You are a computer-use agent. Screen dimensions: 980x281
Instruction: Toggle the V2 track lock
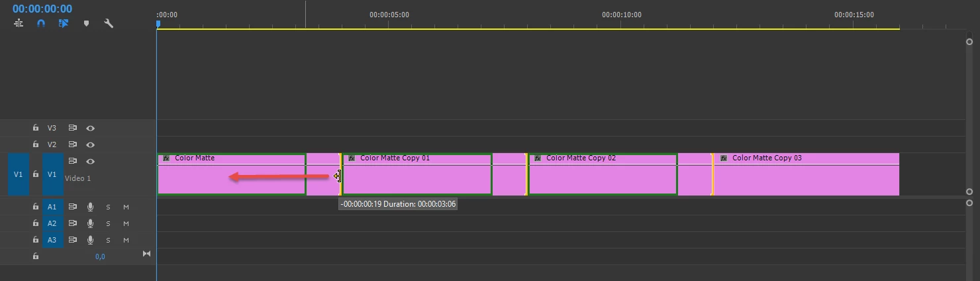pyautogui.click(x=36, y=144)
